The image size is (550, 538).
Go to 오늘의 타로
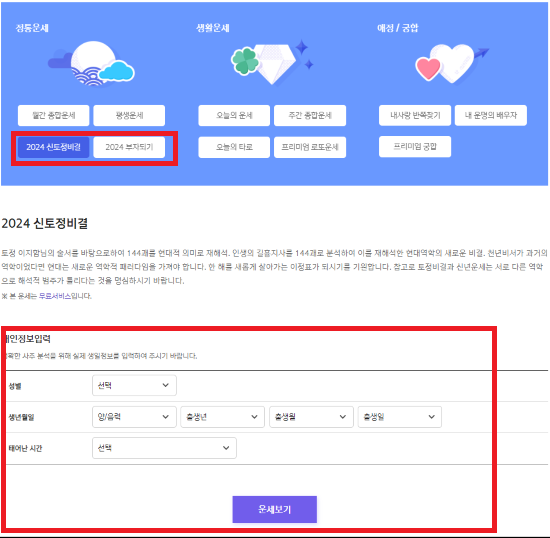(234, 147)
